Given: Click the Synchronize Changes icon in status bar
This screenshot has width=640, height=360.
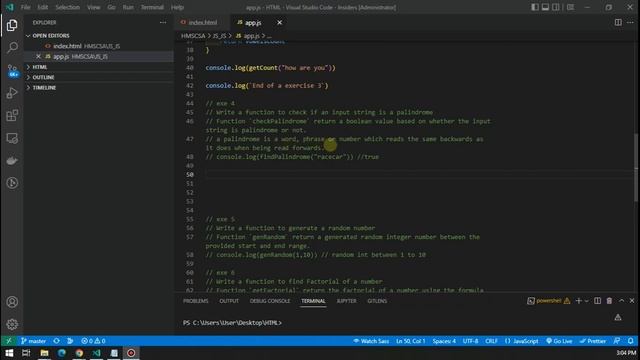Looking at the screenshot, I should click(x=56, y=341).
